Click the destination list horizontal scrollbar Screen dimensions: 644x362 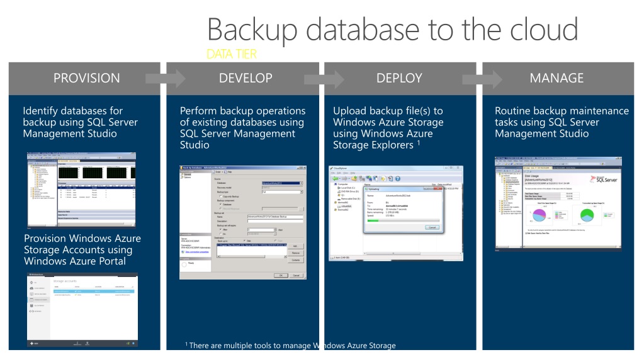252,256
